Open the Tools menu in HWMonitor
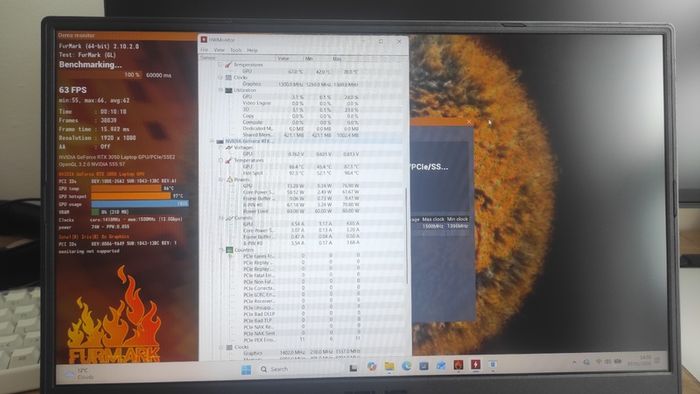This screenshot has width=700, height=394. (236, 50)
